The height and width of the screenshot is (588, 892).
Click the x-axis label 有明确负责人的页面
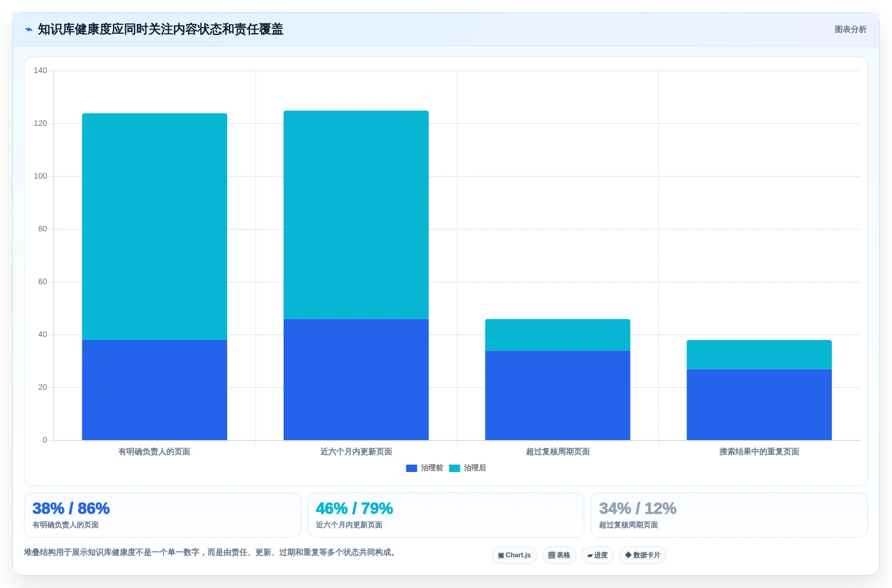(x=154, y=452)
